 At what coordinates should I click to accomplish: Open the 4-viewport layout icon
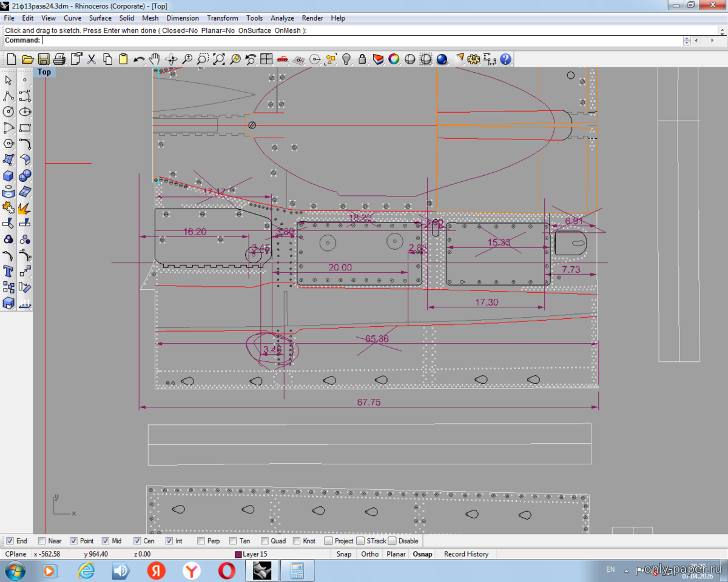(x=266, y=59)
